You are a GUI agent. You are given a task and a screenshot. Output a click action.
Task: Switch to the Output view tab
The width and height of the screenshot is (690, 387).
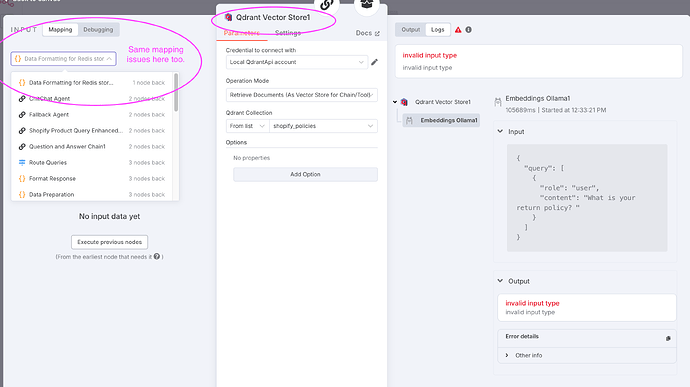point(411,29)
